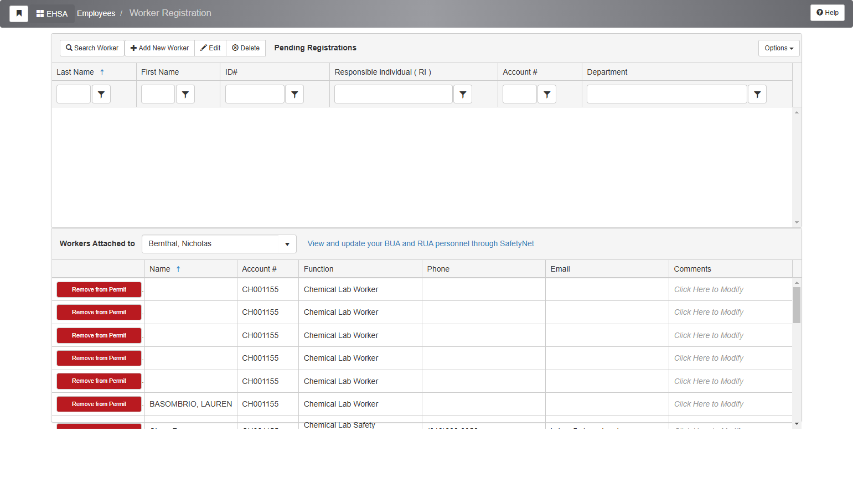The image size is (853, 504).
Task: Sort workers by Comments column
Action: tap(692, 269)
